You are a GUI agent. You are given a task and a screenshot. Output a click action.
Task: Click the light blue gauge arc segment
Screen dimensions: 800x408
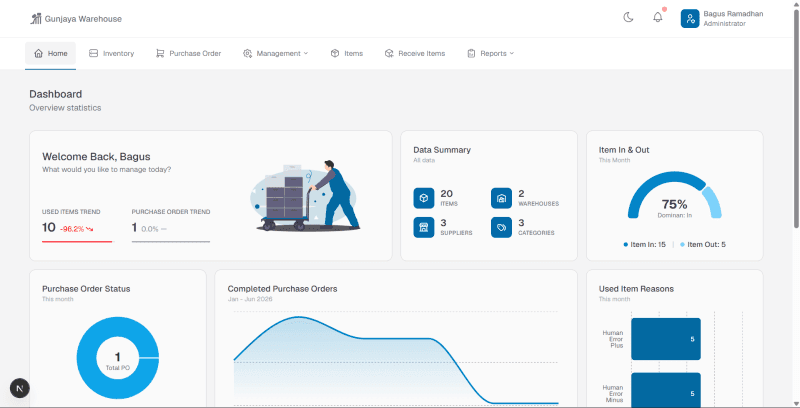714,201
